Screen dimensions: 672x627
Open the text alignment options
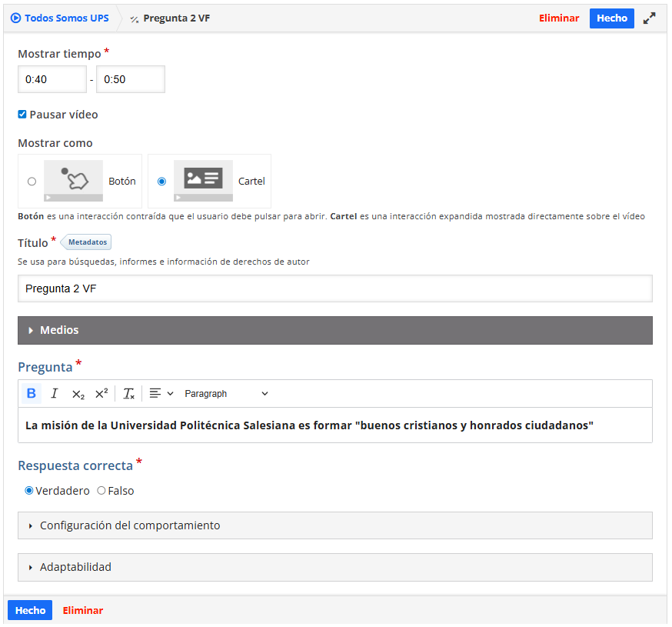tap(161, 394)
